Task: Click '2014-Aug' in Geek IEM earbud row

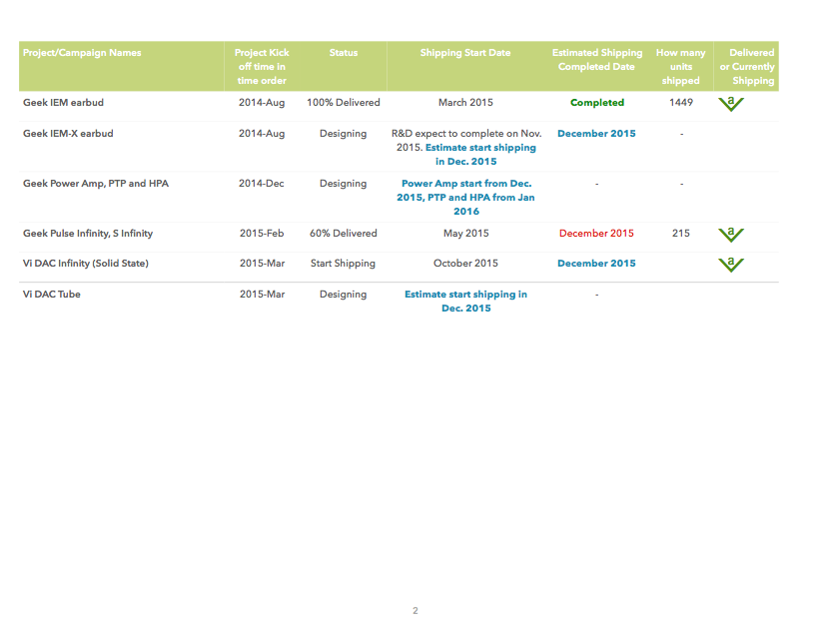Action: (x=262, y=103)
